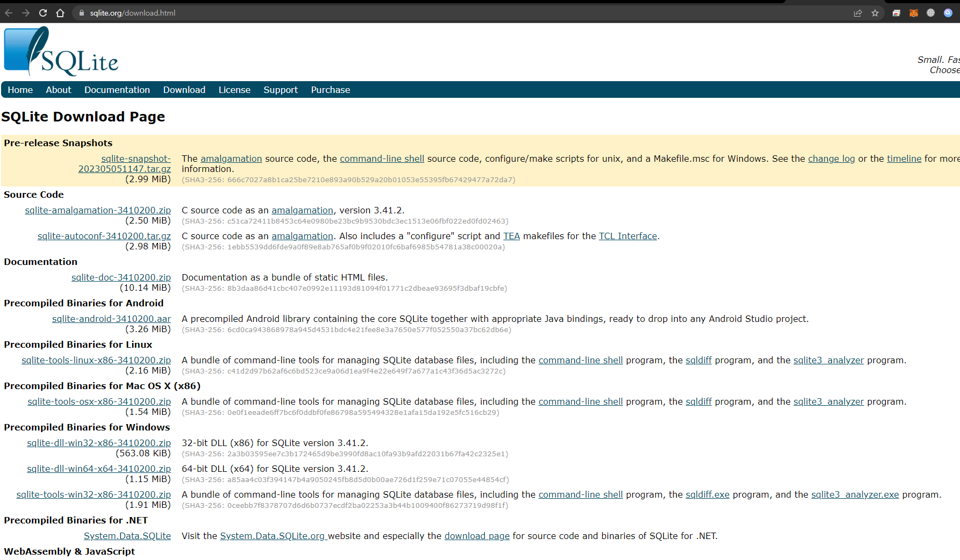Screen dimensions: 960x560
Task: Download sqlite-android-3410200.aar
Action: coord(111,319)
